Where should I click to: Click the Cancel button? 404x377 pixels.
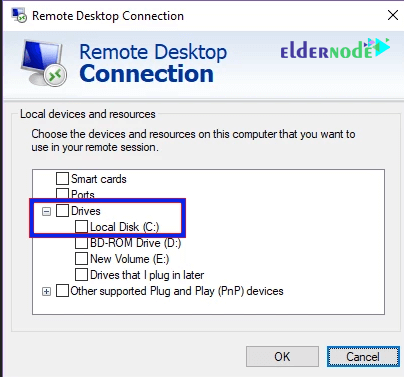point(363,357)
